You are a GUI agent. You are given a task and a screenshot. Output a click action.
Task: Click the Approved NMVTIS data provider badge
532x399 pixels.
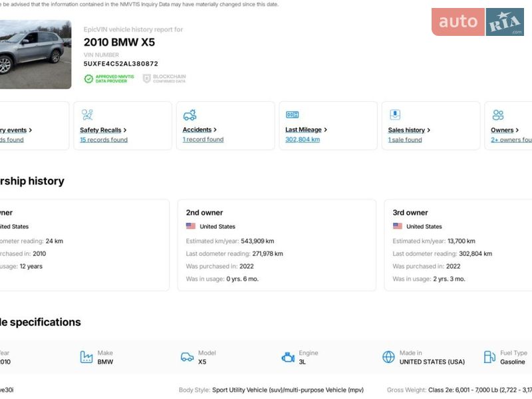click(109, 78)
